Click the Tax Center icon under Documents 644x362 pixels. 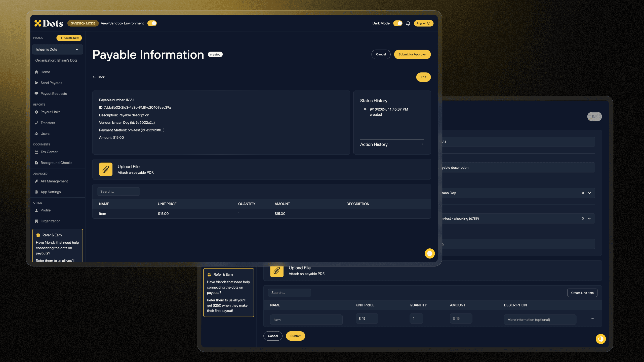(36, 152)
